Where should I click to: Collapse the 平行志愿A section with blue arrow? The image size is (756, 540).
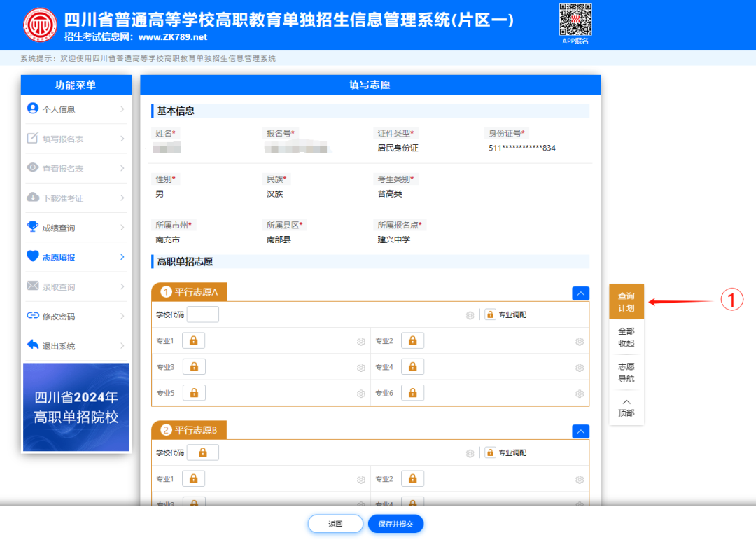(x=580, y=293)
